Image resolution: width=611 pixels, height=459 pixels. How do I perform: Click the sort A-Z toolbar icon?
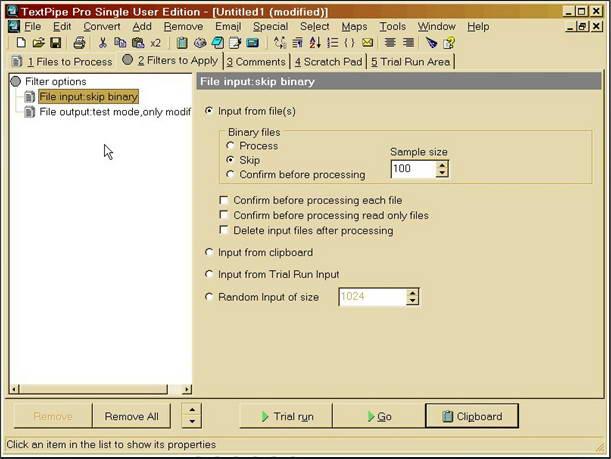click(315, 42)
